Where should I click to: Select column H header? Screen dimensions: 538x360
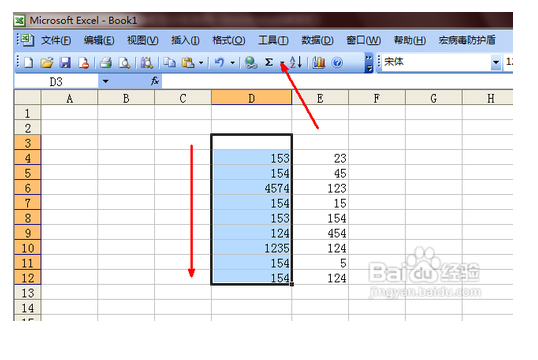pos(488,98)
